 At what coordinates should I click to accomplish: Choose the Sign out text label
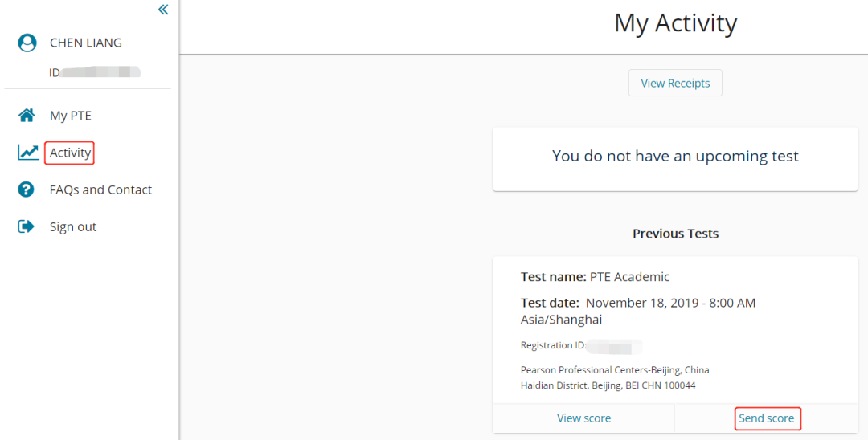(73, 226)
